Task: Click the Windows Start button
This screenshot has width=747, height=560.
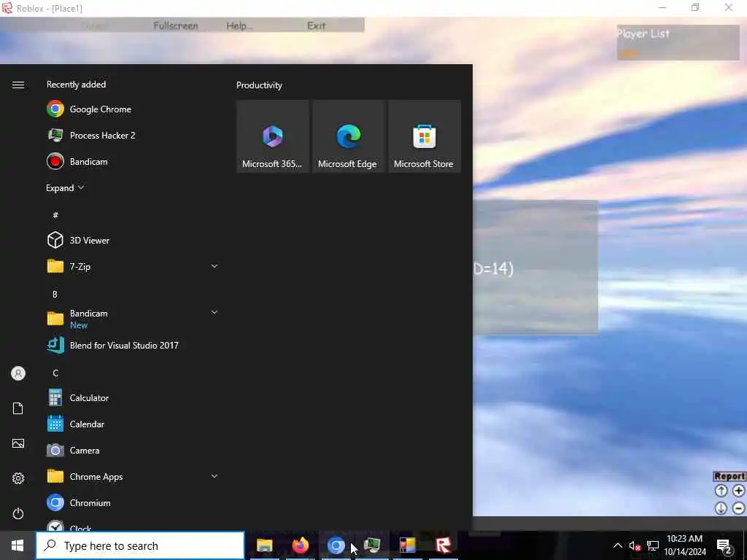Action: (18, 545)
